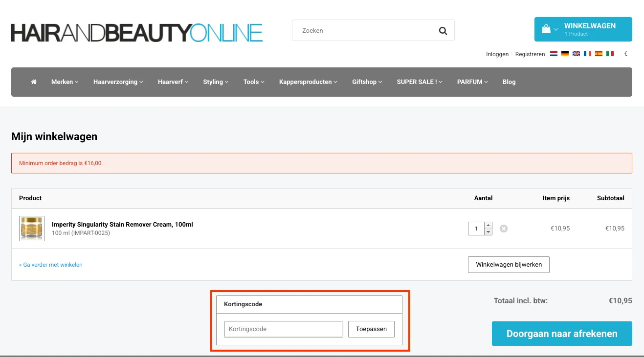Expand the Winkelwagen cart dropdown
This screenshot has height=357, width=644.
point(583,29)
